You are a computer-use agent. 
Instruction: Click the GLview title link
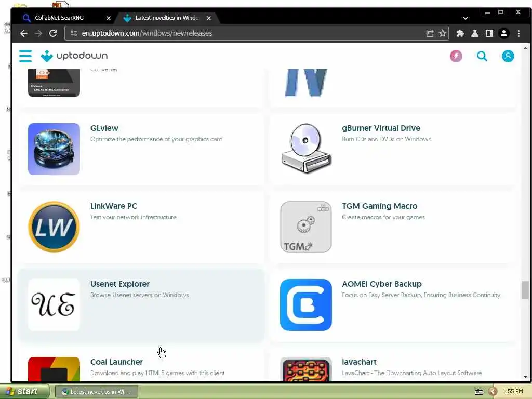(104, 128)
